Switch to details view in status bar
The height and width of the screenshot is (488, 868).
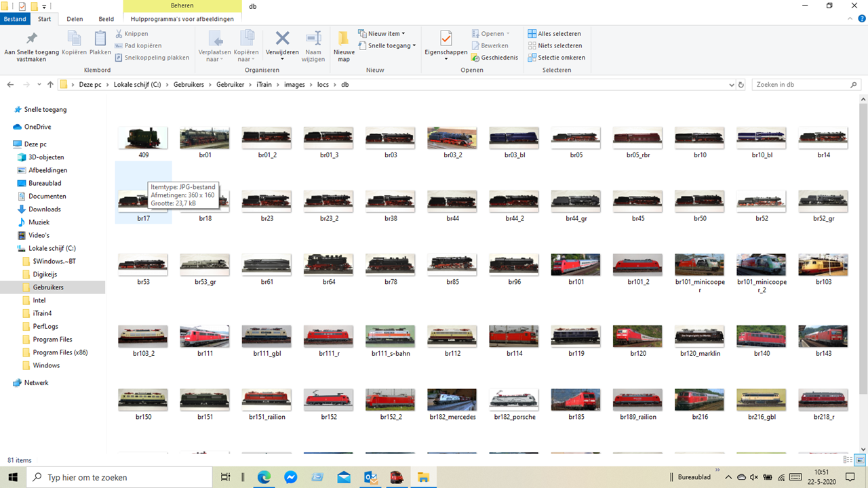(848, 460)
